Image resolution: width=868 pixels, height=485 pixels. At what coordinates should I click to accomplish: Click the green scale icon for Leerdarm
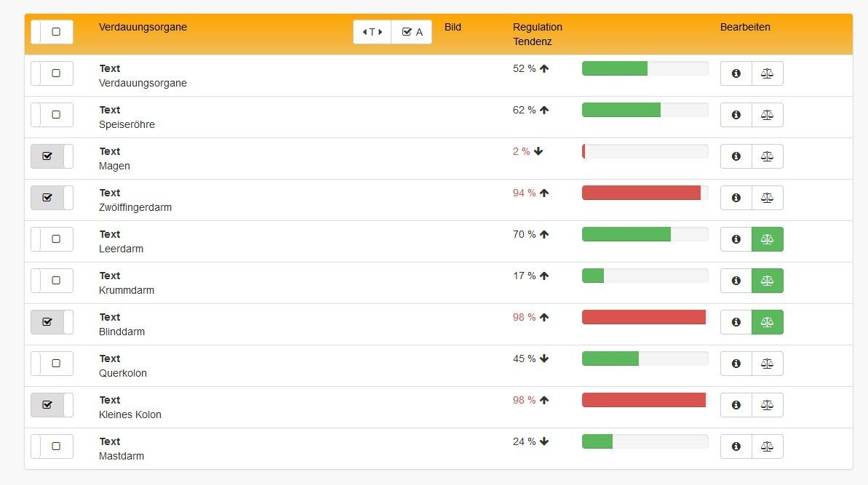click(767, 239)
